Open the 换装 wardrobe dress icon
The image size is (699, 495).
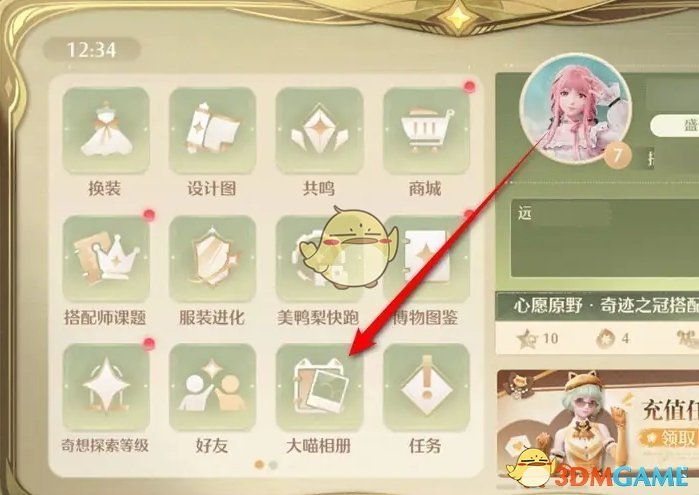[x=106, y=130]
